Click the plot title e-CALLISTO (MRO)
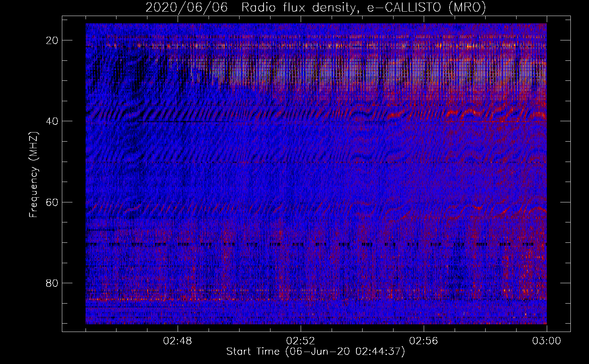Image resolution: width=589 pixels, height=364 pixels. [426, 7]
